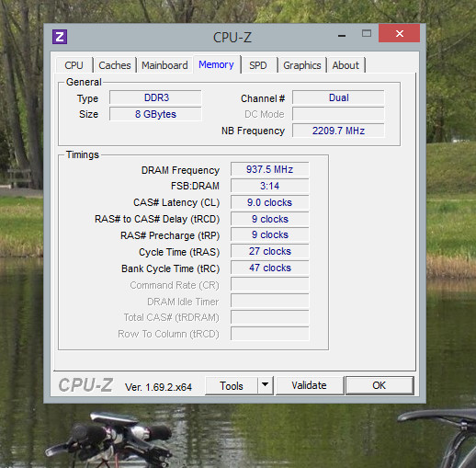
Task: Select the 2209.7 MHz NB Frequency value
Action: tap(338, 131)
